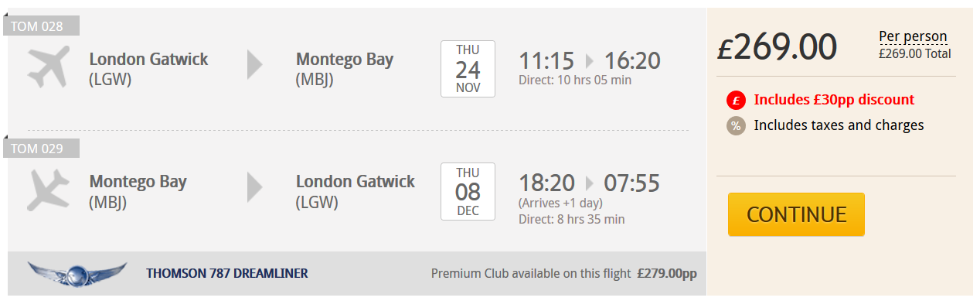Click the return flight airplane icon
Viewport: 980px width, 301px height.
click(48, 190)
